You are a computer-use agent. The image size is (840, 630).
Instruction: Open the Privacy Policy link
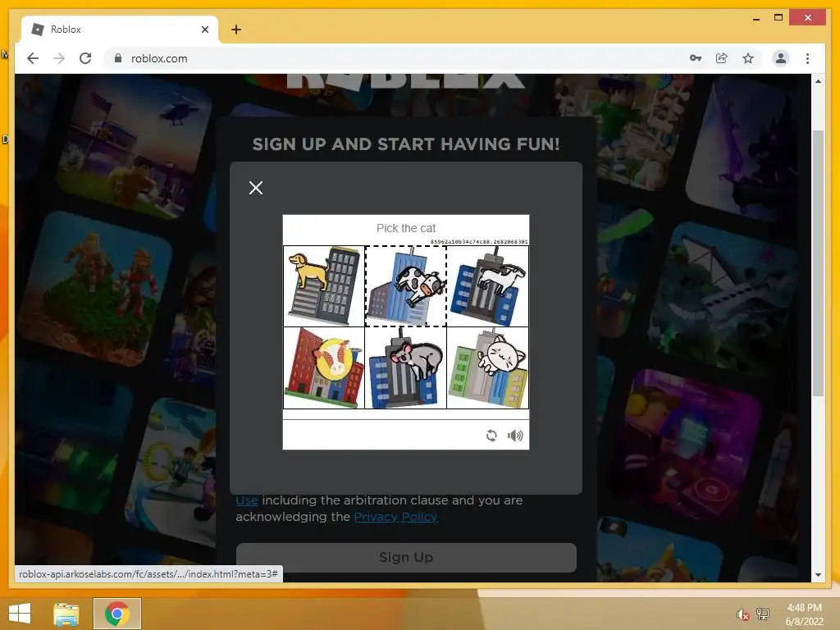tap(396, 517)
